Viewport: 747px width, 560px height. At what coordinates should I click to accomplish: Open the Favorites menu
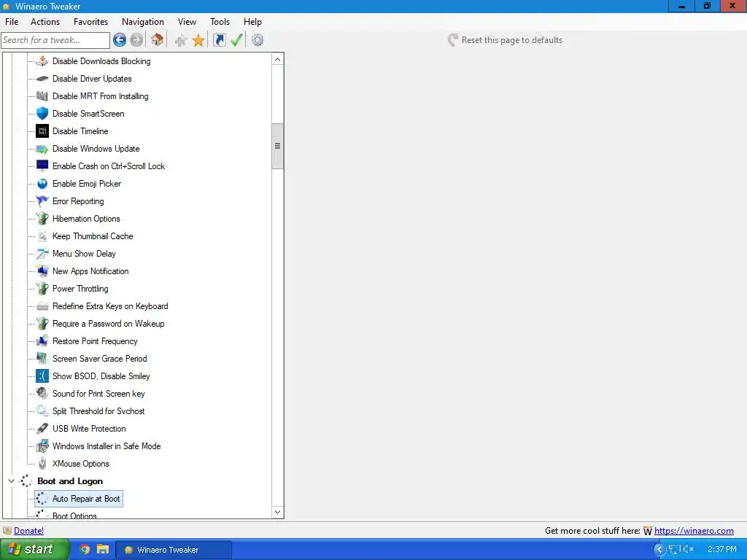(x=90, y=22)
